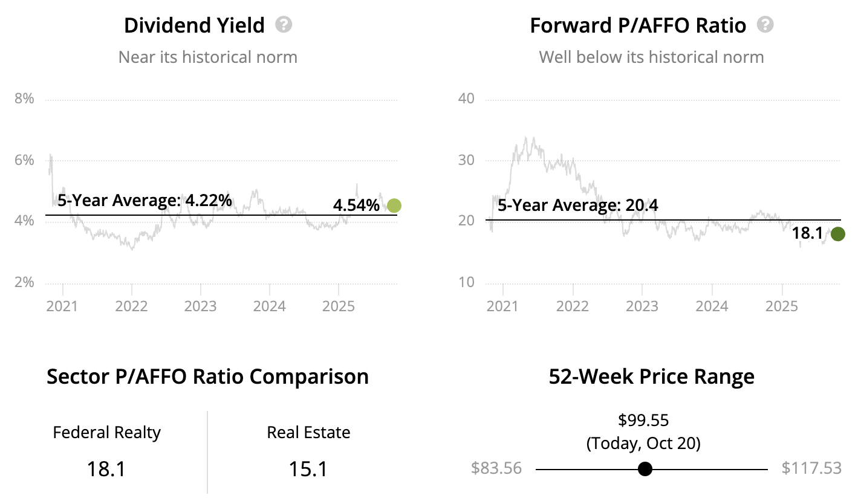
Task: Click the Forward P/AFFO Ratio chart title
Action: point(638,25)
